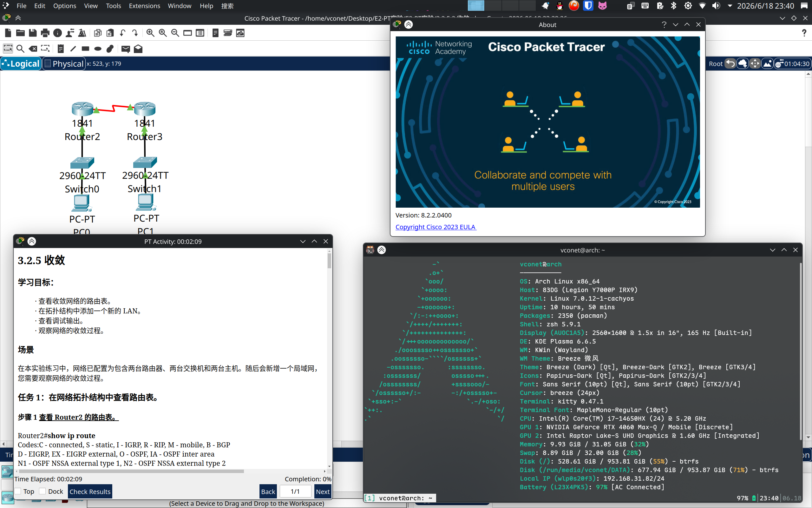Image resolution: width=812 pixels, height=508 pixels.
Task: Open the Edit menu
Action: (40, 6)
